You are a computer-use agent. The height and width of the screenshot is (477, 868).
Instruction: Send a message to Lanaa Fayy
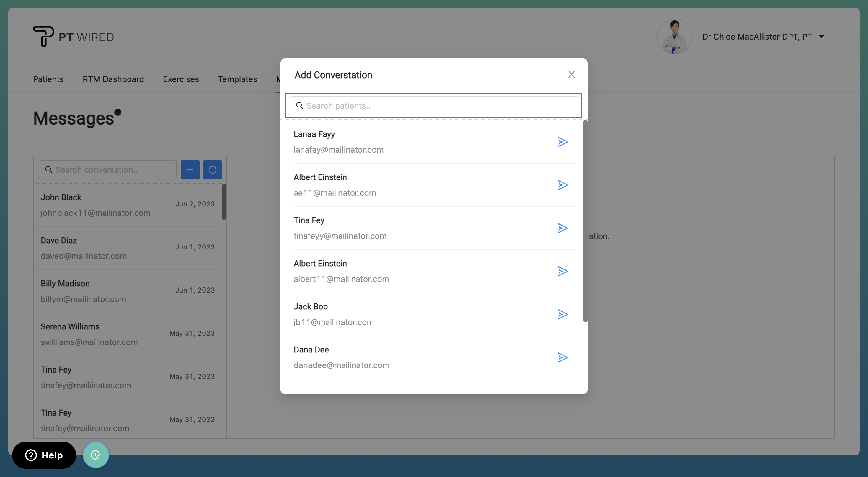563,142
